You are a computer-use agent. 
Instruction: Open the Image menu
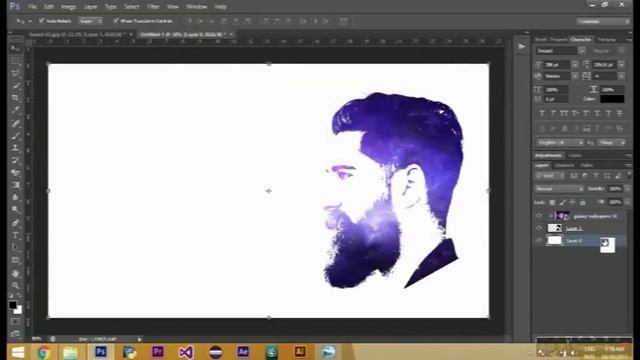68,7
